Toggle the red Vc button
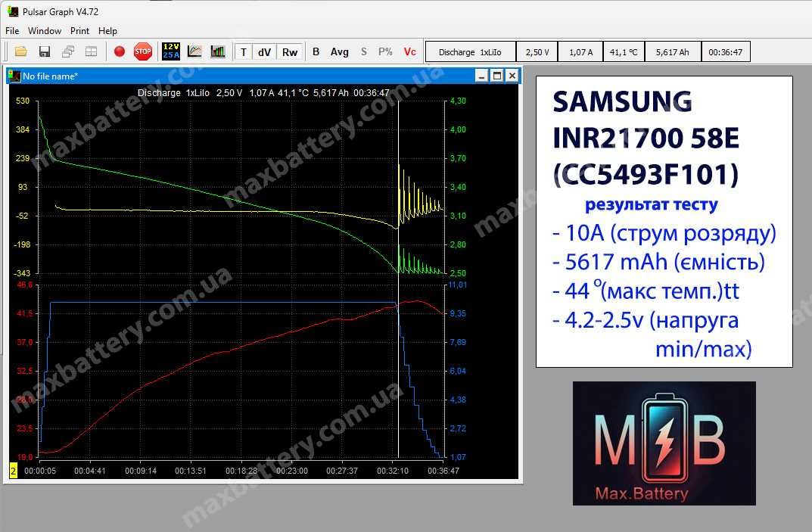The height and width of the screenshot is (532, 812). pyautogui.click(x=410, y=51)
